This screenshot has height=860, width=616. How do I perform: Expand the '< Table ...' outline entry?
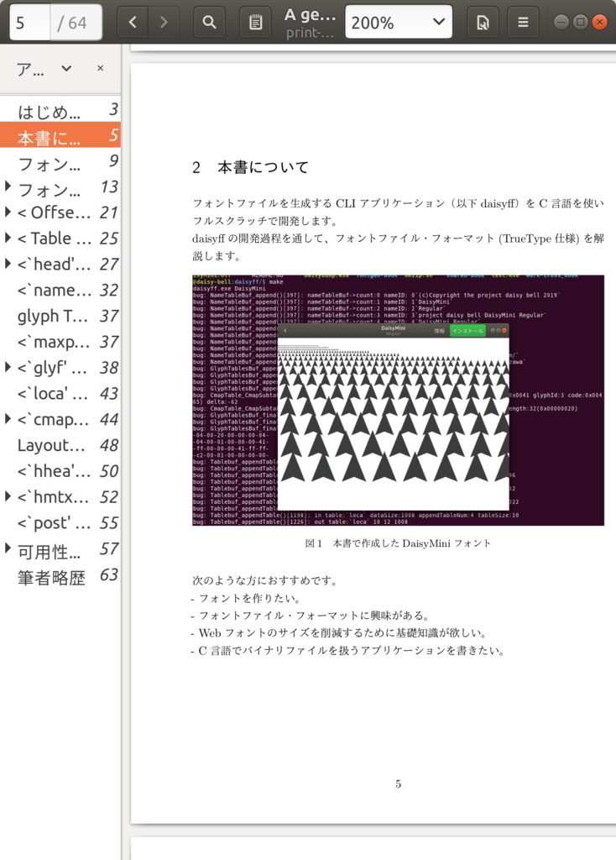(x=8, y=238)
